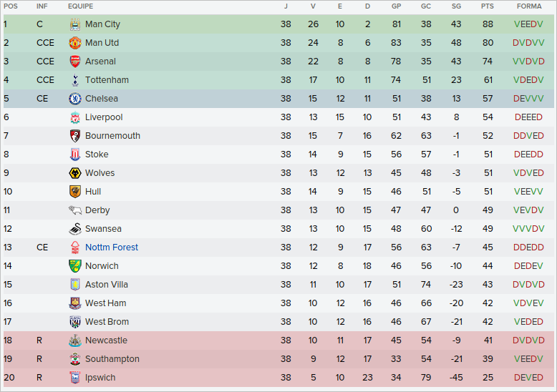This screenshot has width=557, height=392.
Task: Select the Swansea row name
Action: (x=103, y=229)
